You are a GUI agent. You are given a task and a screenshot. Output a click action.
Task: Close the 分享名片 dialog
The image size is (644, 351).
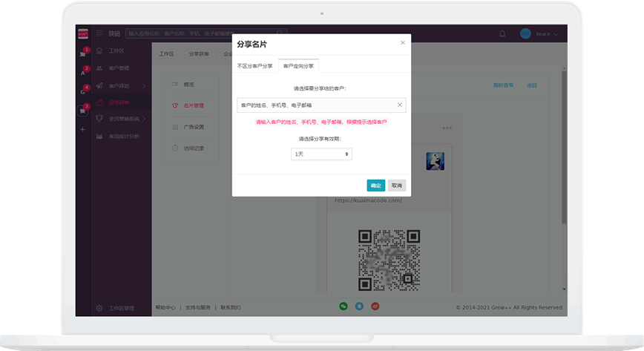point(403,43)
